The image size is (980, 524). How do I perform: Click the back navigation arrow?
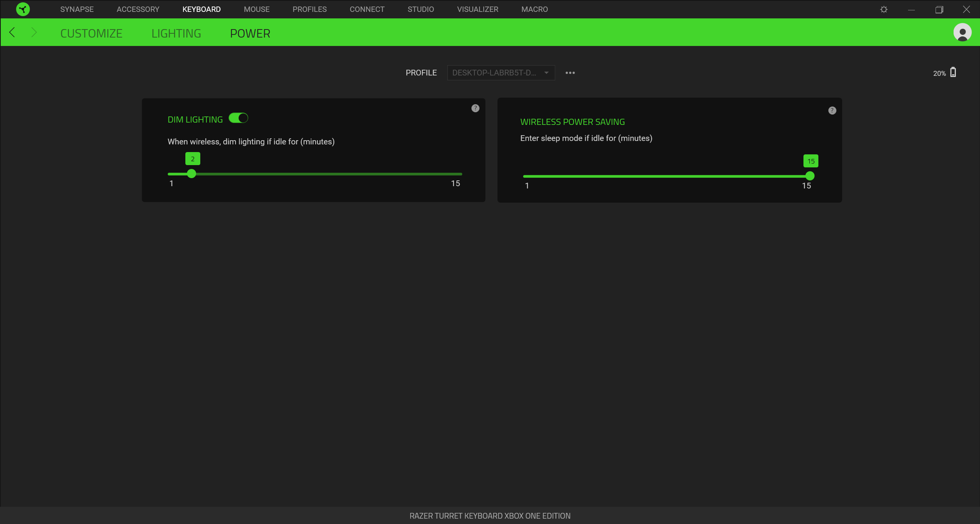point(12,33)
